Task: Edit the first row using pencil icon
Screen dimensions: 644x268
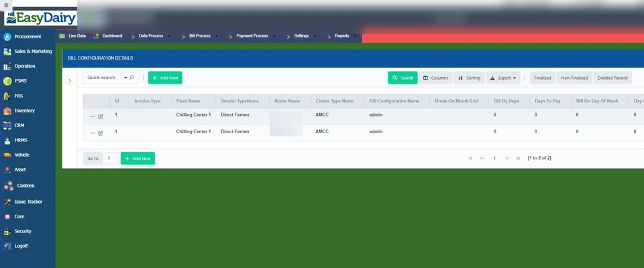Action: coord(101,116)
